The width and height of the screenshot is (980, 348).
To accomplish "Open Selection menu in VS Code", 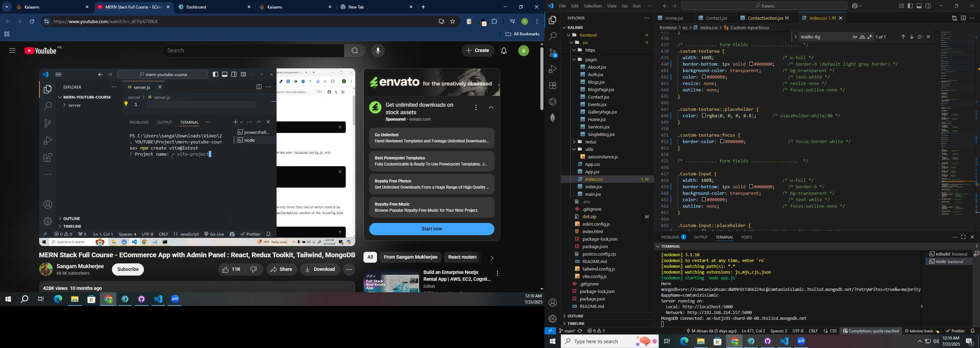I will click(593, 6).
